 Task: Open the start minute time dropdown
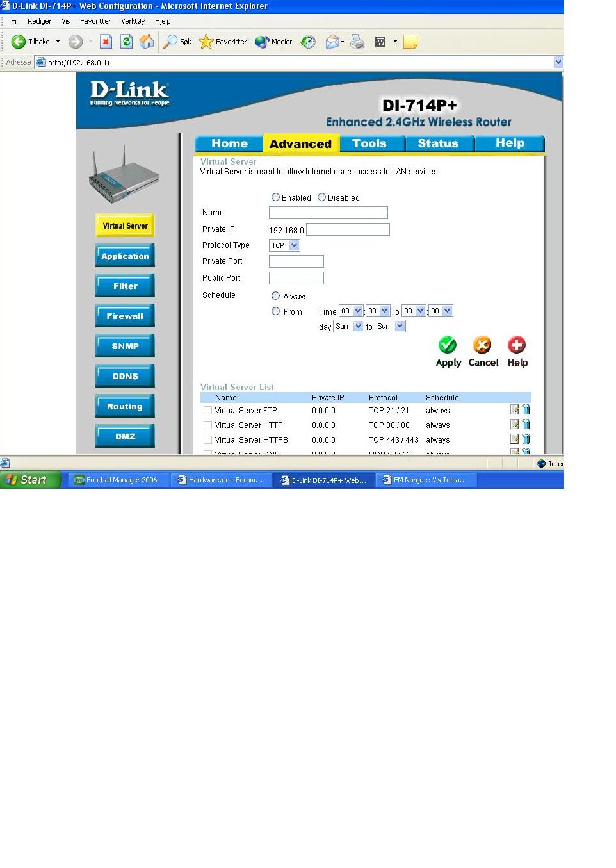[x=378, y=311]
